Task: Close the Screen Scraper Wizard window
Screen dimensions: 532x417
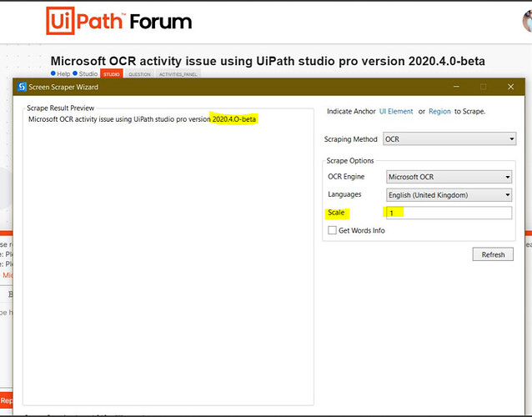Action: 510,87
